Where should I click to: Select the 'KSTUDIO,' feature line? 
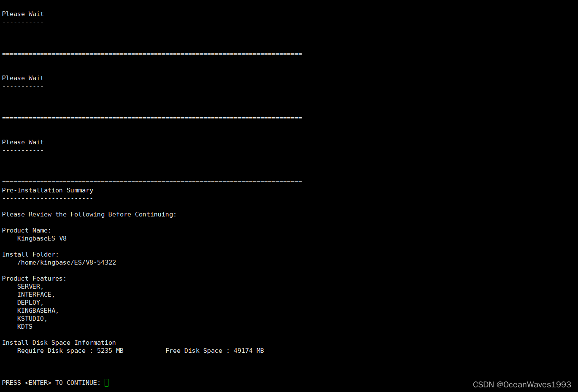tap(32, 319)
